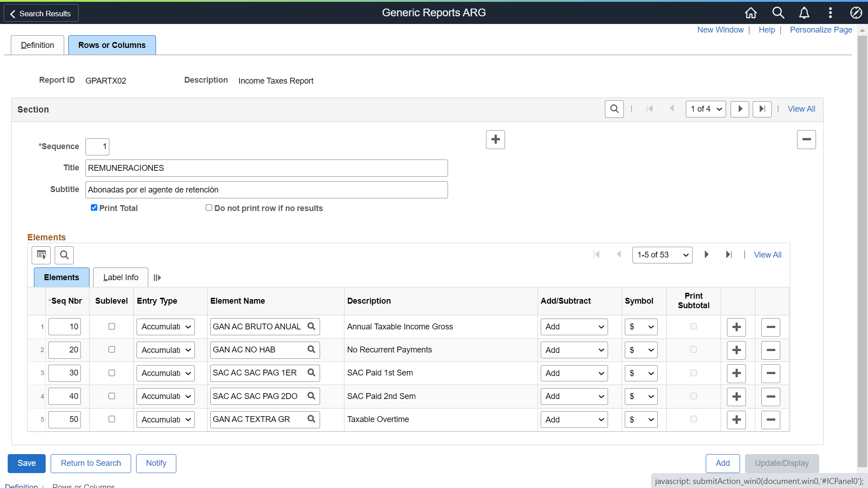Check Sublevel for sequence 10 row
Screen dimensions: 868x488
pyautogui.click(x=111, y=326)
